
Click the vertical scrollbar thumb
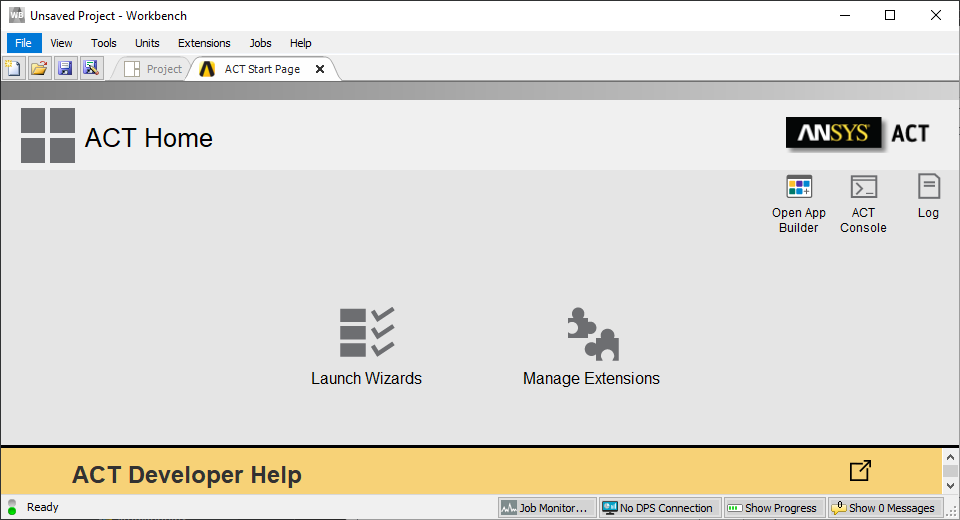(950, 470)
